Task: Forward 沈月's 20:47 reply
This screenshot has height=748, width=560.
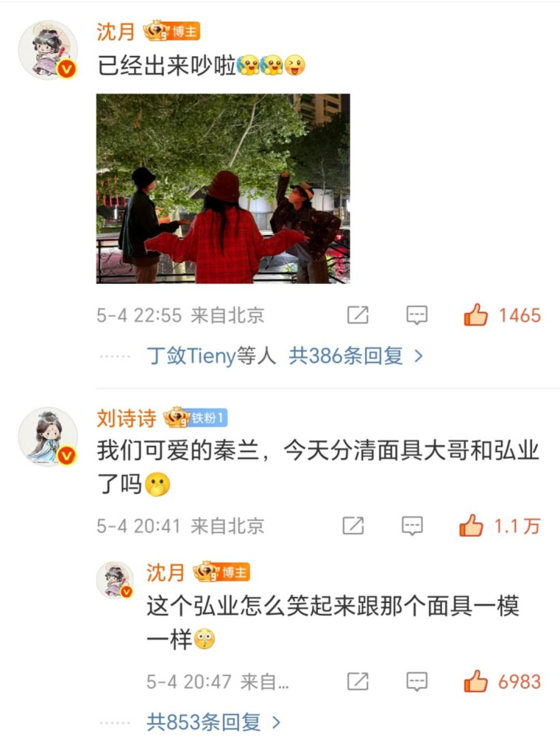Action: pos(358,681)
